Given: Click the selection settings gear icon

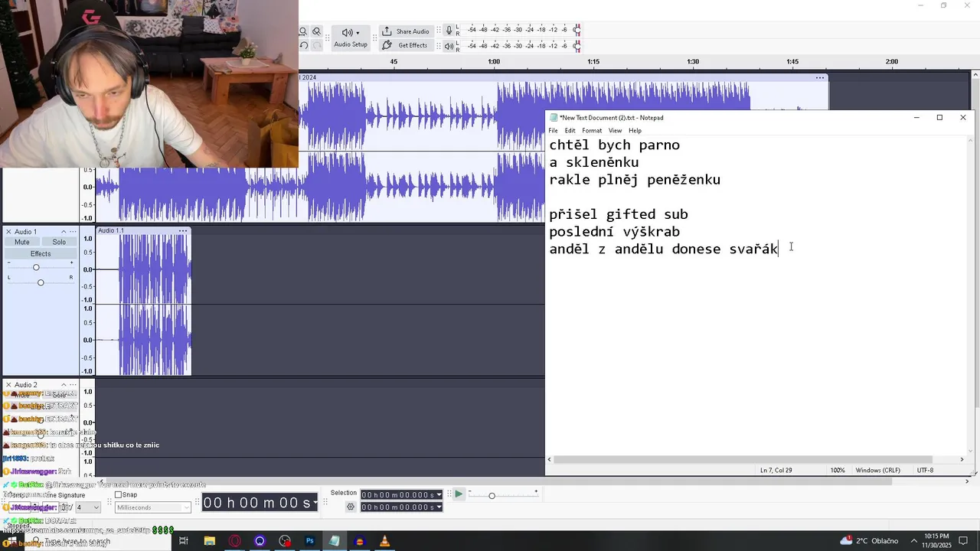Looking at the screenshot, I should pyautogui.click(x=351, y=507).
